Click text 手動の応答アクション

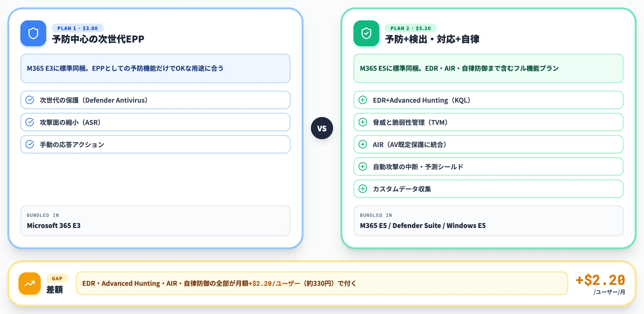point(72,145)
